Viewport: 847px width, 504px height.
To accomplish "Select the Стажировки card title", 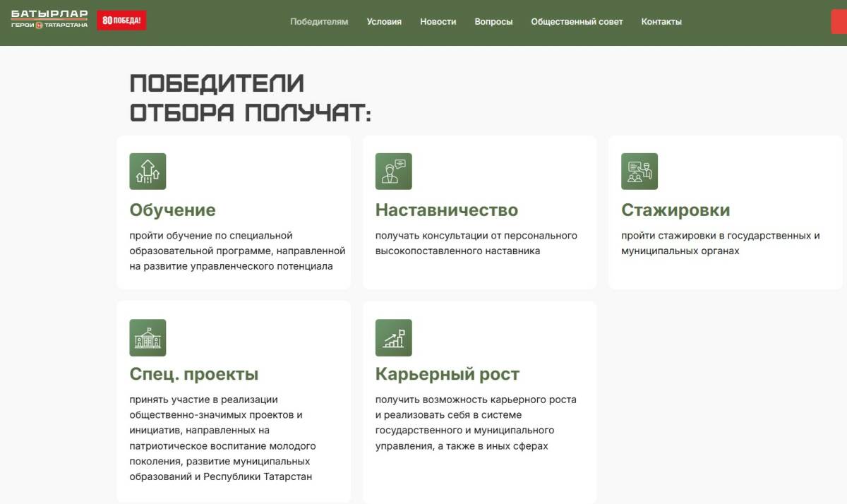I will [x=675, y=210].
